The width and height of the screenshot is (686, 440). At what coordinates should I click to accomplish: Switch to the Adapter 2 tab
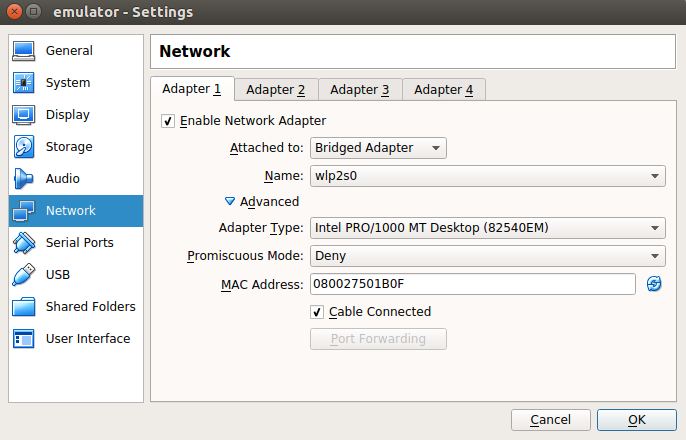click(x=276, y=90)
